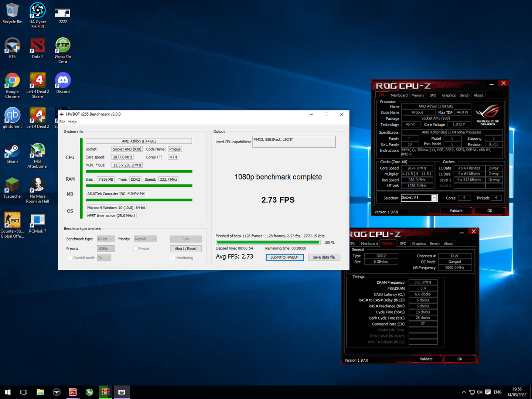Open the Priority Normal dropdown

click(x=145, y=239)
